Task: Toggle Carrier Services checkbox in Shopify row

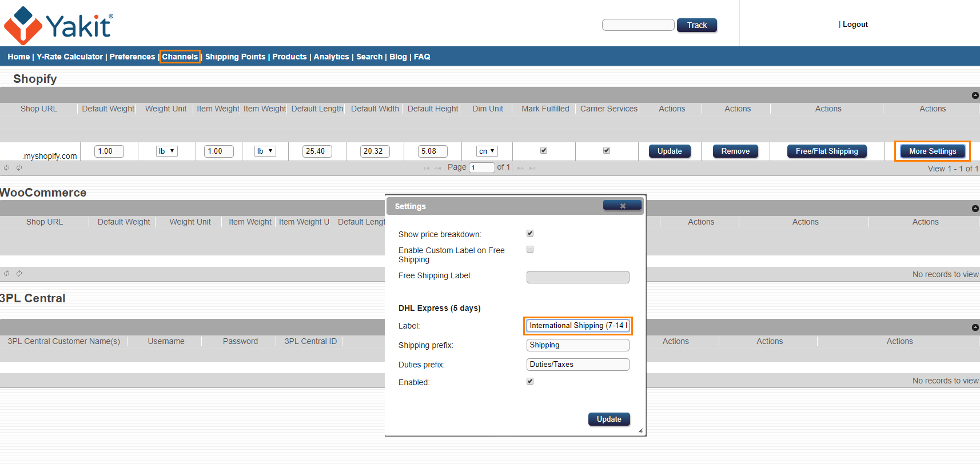Action: pyautogui.click(x=607, y=151)
